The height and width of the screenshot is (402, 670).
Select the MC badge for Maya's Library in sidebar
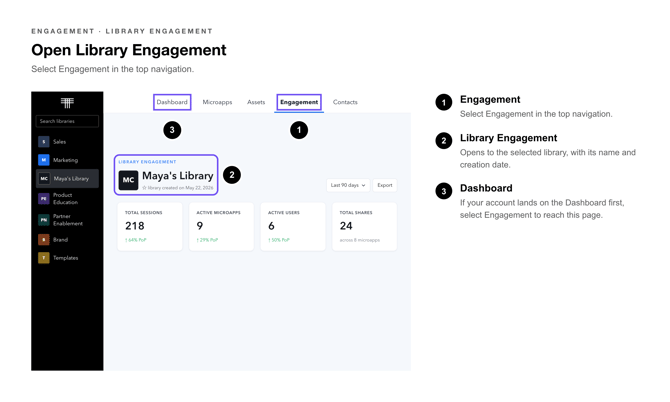tap(44, 179)
